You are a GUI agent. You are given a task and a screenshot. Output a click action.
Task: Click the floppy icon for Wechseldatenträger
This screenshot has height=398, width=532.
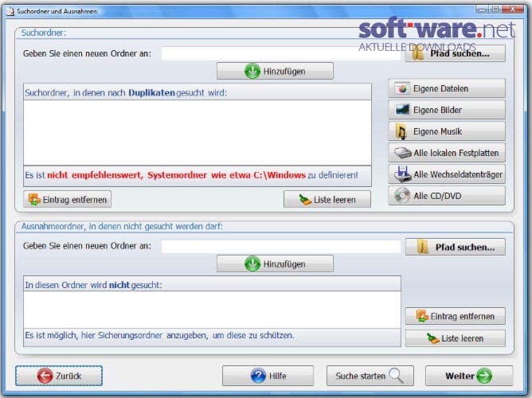tap(402, 174)
